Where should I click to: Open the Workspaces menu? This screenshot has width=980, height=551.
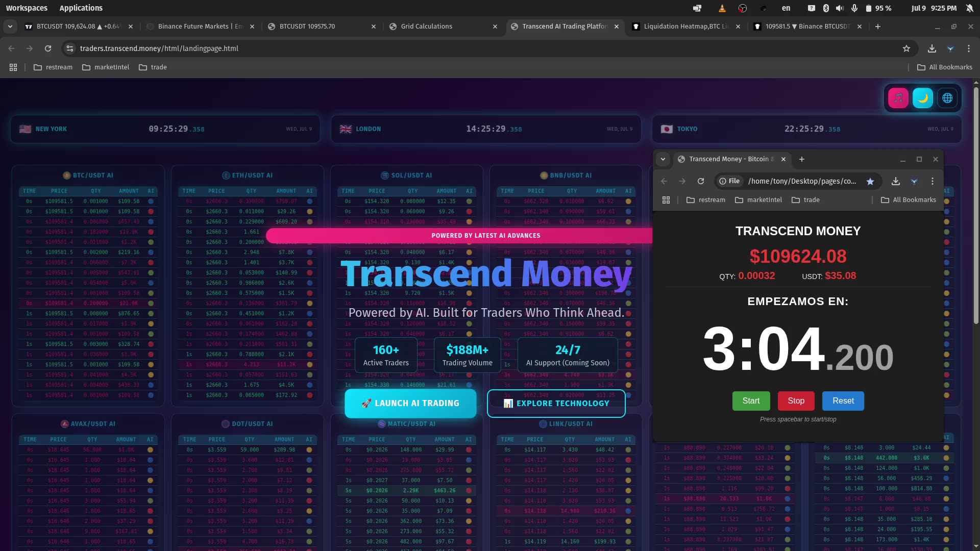pyautogui.click(x=27, y=8)
